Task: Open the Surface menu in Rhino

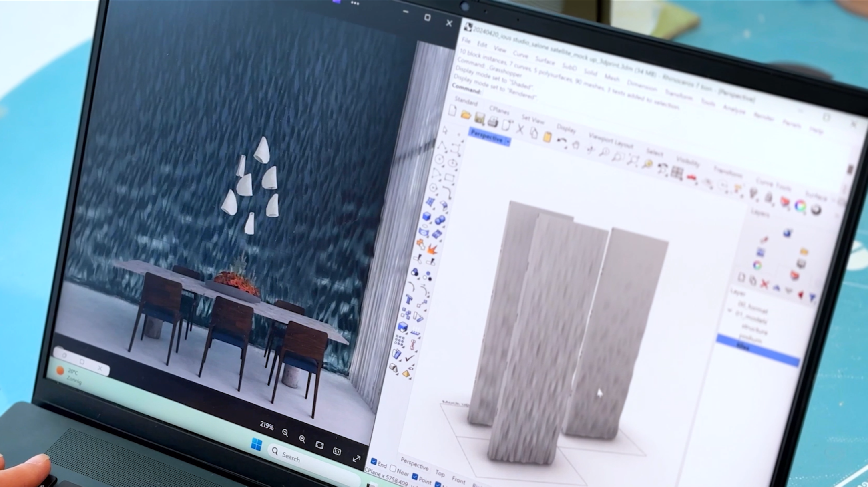Action: [x=545, y=61]
